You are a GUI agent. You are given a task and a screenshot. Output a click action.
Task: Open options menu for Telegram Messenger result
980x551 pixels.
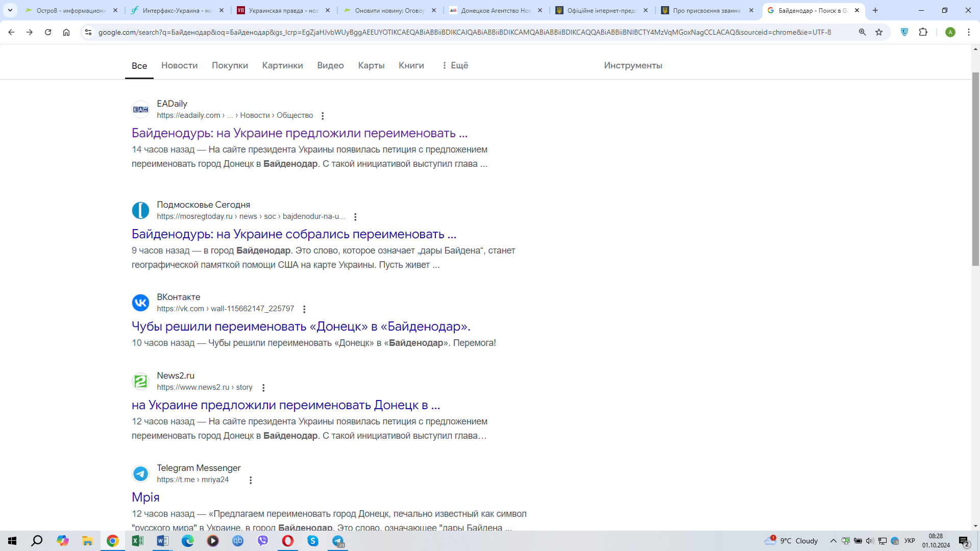tap(251, 480)
